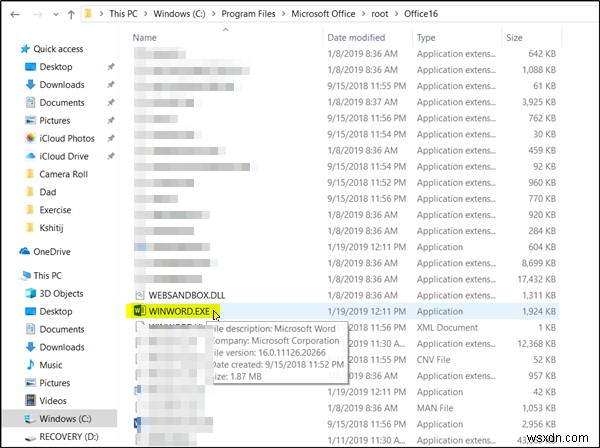Go to root breadcrumb
The height and width of the screenshot is (448, 600).
click(x=380, y=14)
